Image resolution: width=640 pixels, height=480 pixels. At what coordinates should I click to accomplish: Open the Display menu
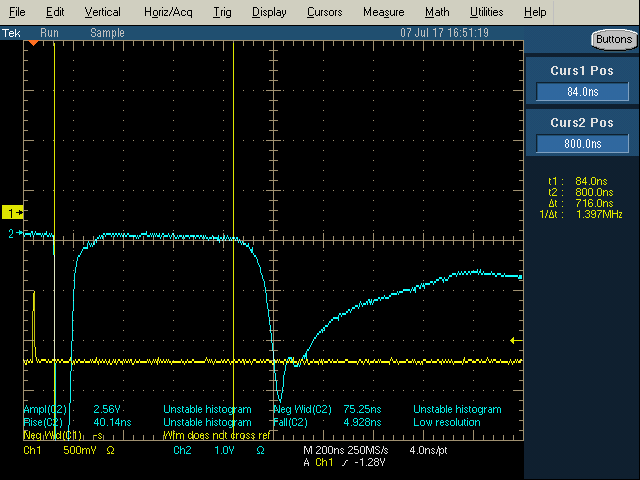coord(269,12)
